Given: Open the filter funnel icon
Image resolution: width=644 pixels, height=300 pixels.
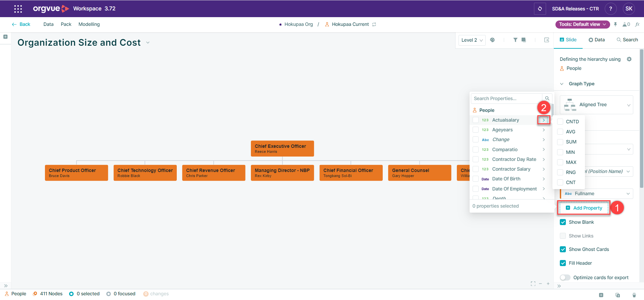Looking at the screenshot, I should (515, 40).
